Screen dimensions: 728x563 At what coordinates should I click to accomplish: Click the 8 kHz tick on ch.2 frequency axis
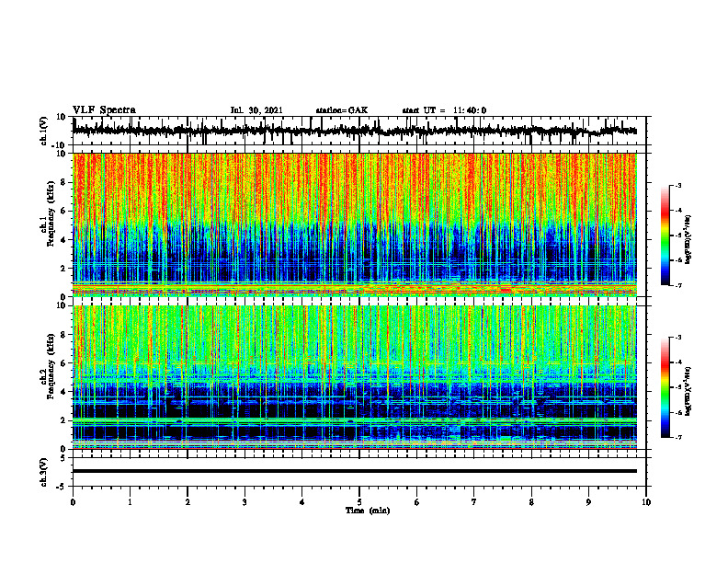coord(63,335)
